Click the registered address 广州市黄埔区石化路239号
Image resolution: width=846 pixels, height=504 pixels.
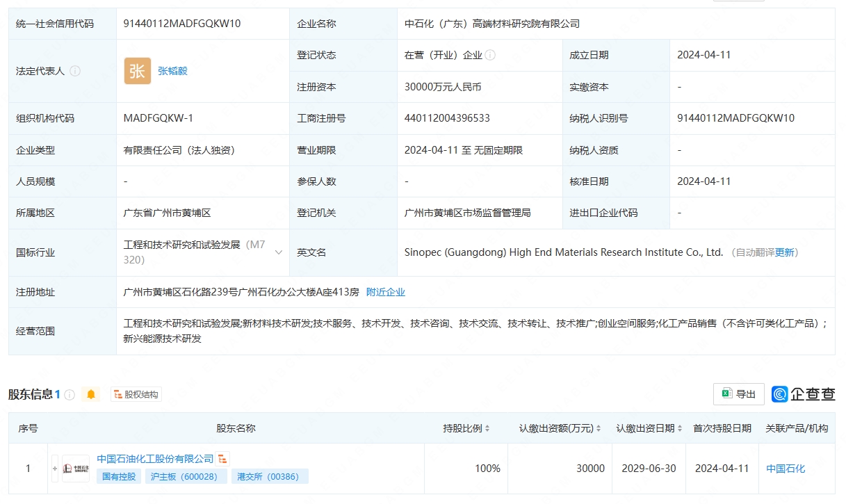[241, 292]
